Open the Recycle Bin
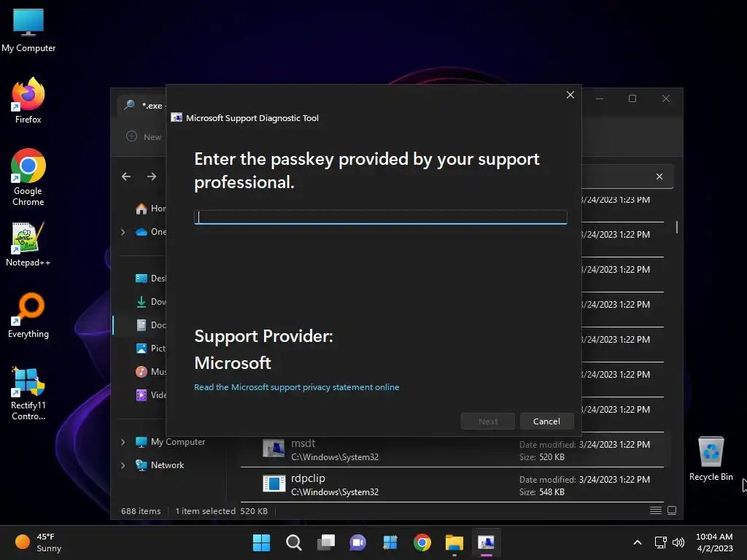Screen dimensions: 747x560 click(x=711, y=459)
